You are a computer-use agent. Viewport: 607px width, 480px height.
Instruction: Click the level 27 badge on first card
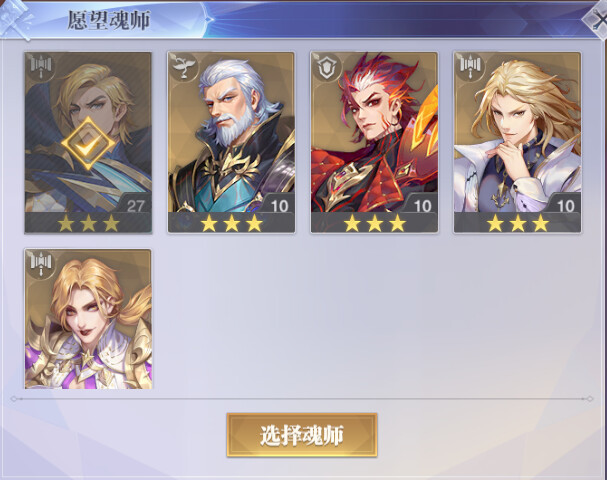pos(135,205)
